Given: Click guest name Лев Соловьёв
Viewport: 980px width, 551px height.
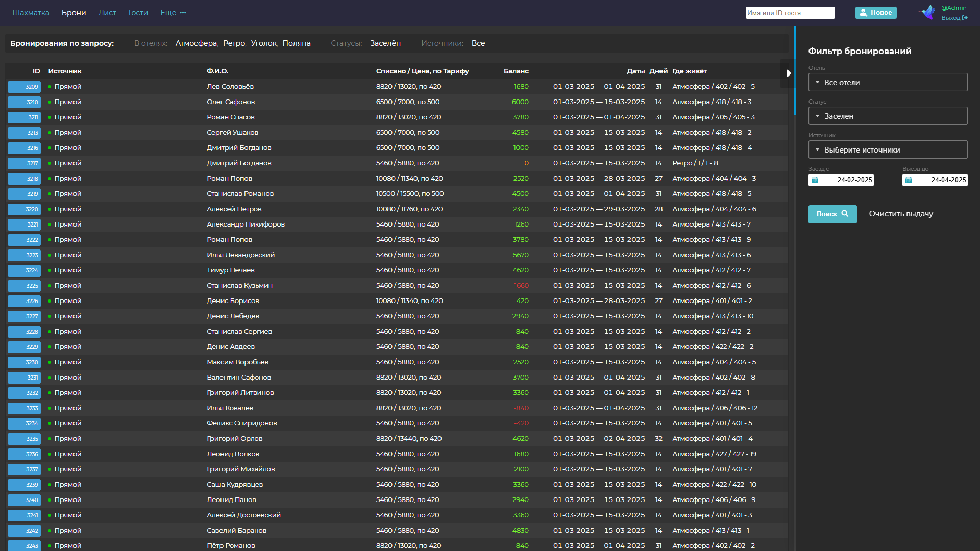Looking at the screenshot, I should tap(230, 87).
